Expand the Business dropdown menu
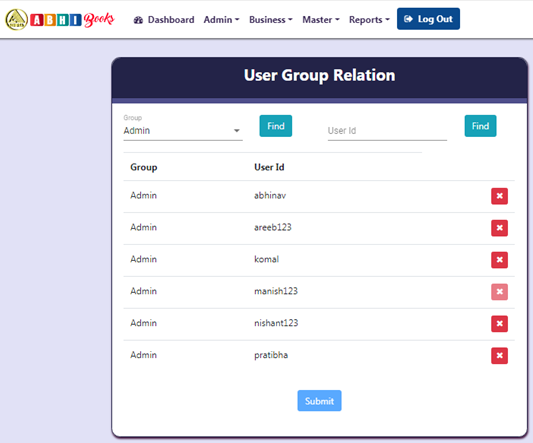The image size is (533, 443). (271, 20)
